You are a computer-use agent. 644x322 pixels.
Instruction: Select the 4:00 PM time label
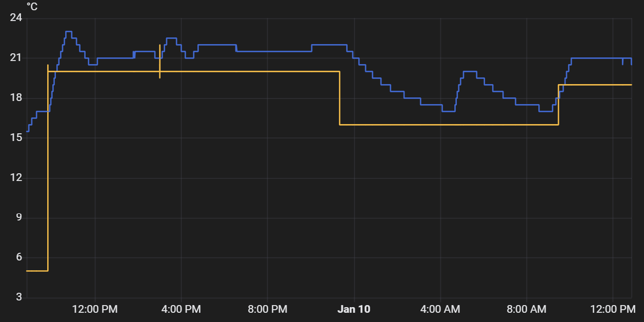point(182,309)
